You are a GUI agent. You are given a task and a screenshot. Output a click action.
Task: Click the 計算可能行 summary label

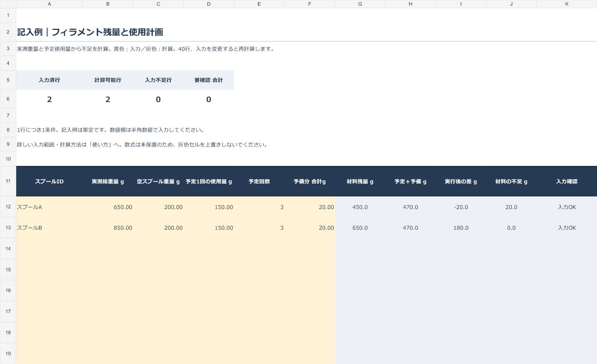[108, 80]
